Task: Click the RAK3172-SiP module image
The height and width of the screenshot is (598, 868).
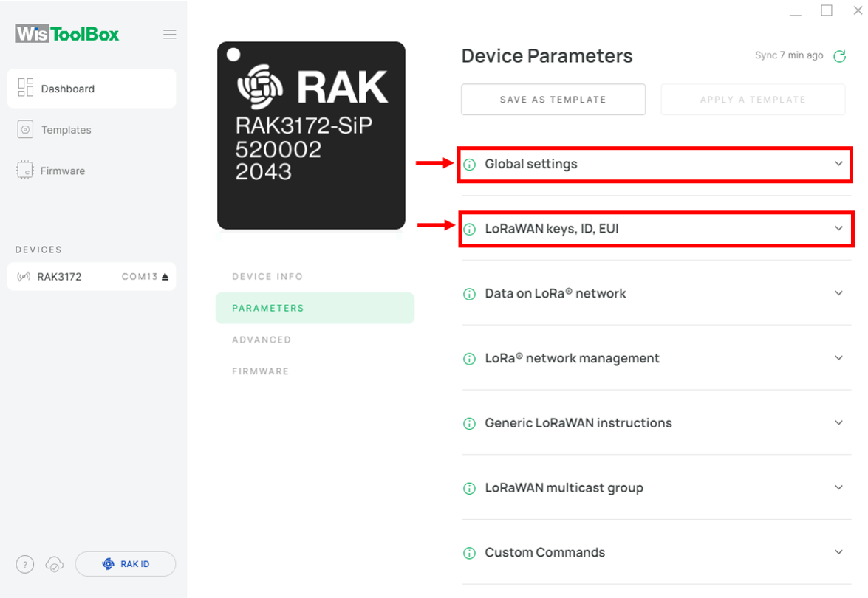Action: (311, 136)
